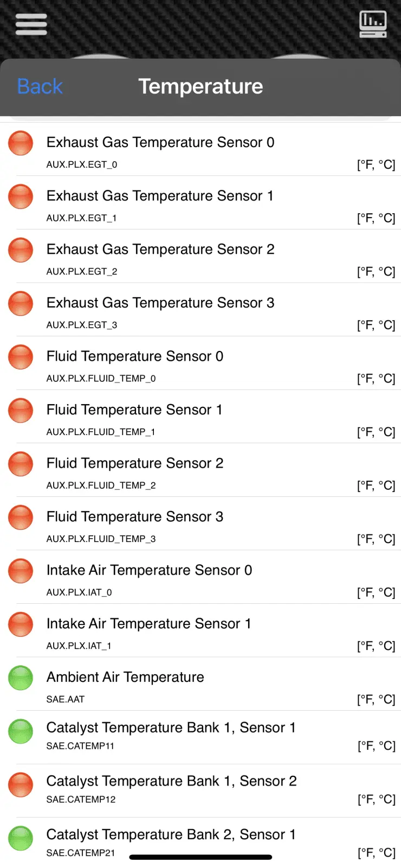Click the Temperature header title
401x868 pixels.
click(x=200, y=87)
